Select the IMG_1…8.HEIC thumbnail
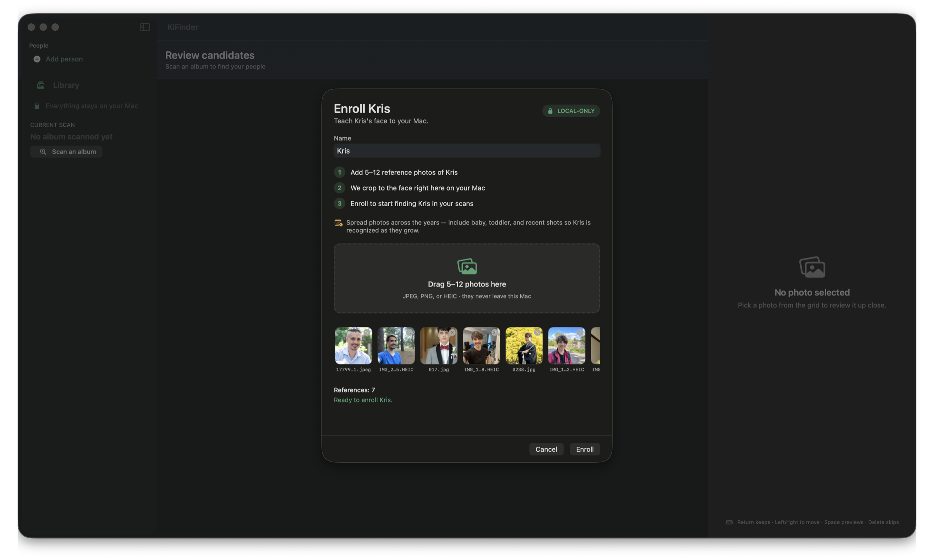The width and height of the screenshot is (934, 560). pyautogui.click(x=481, y=346)
